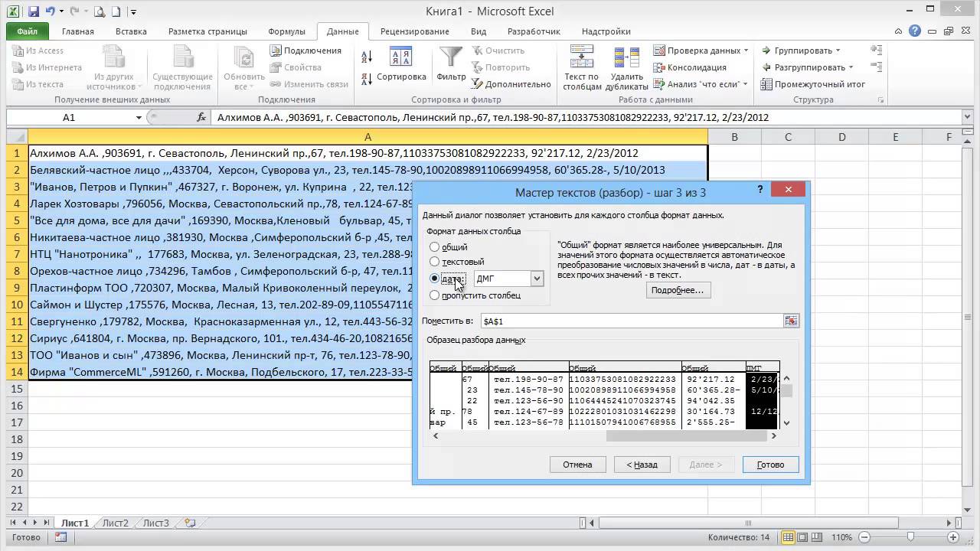This screenshot has height=551, width=980.
Task: Click the undo icon in quick access toolbar
Action: (x=51, y=11)
